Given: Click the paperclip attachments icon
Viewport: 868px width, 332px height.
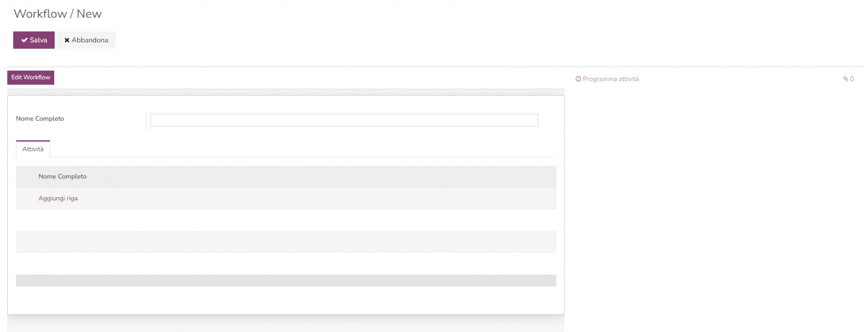Looking at the screenshot, I should [x=845, y=79].
